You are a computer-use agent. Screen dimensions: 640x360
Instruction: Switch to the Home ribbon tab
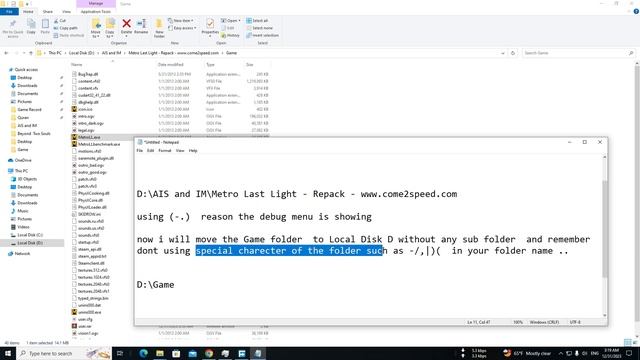[x=28, y=12]
